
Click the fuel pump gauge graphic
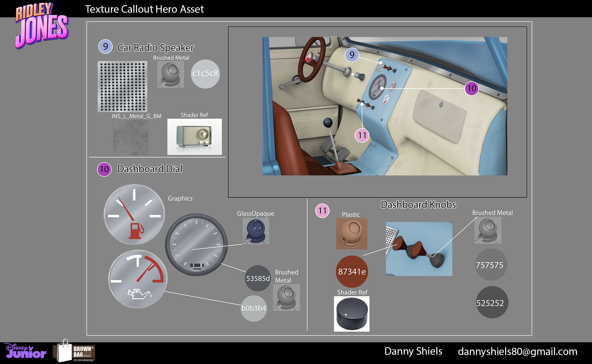tap(134, 214)
